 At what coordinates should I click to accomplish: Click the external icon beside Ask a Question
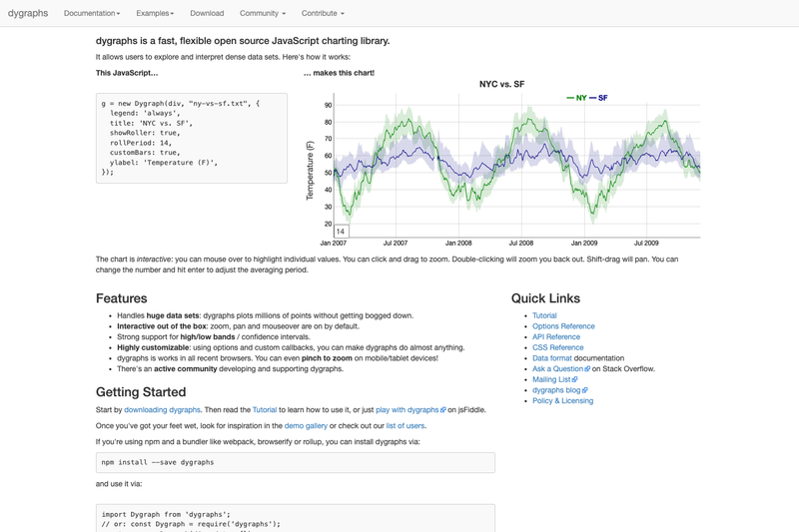(587, 369)
